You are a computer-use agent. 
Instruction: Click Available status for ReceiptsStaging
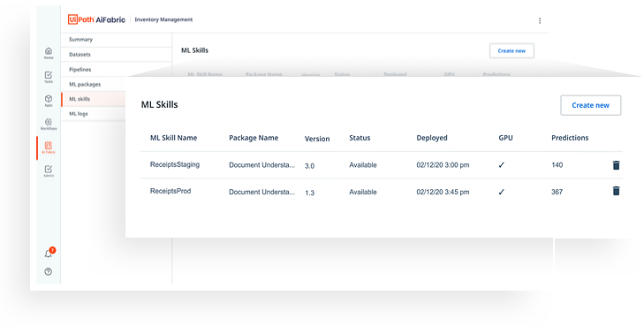click(x=363, y=165)
